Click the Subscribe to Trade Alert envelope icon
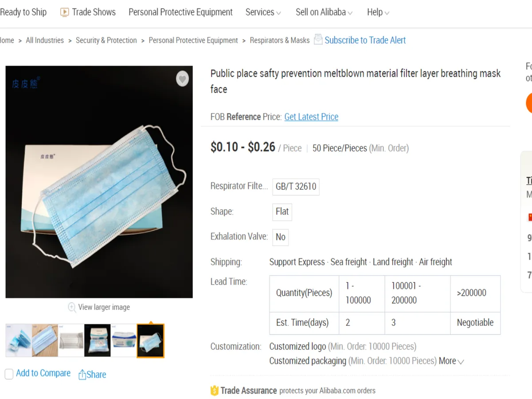This screenshot has width=532, height=399. 318,39
